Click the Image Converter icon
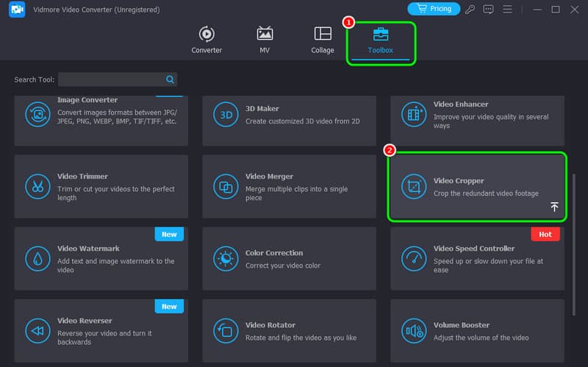 [x=37, y=114]
